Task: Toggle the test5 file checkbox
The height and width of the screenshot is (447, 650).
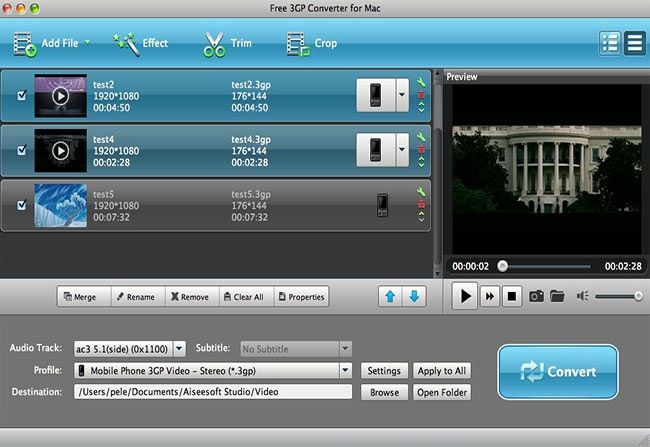Action: (23, 205)
